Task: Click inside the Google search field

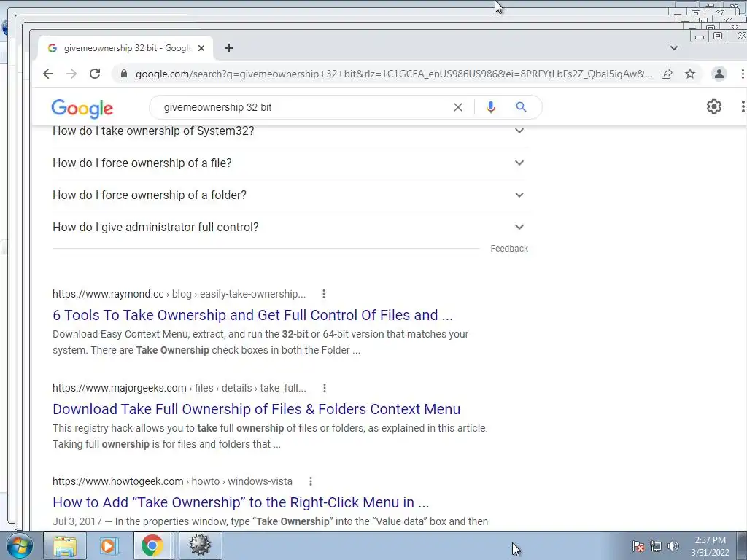Action: click(x=305, y=107)
